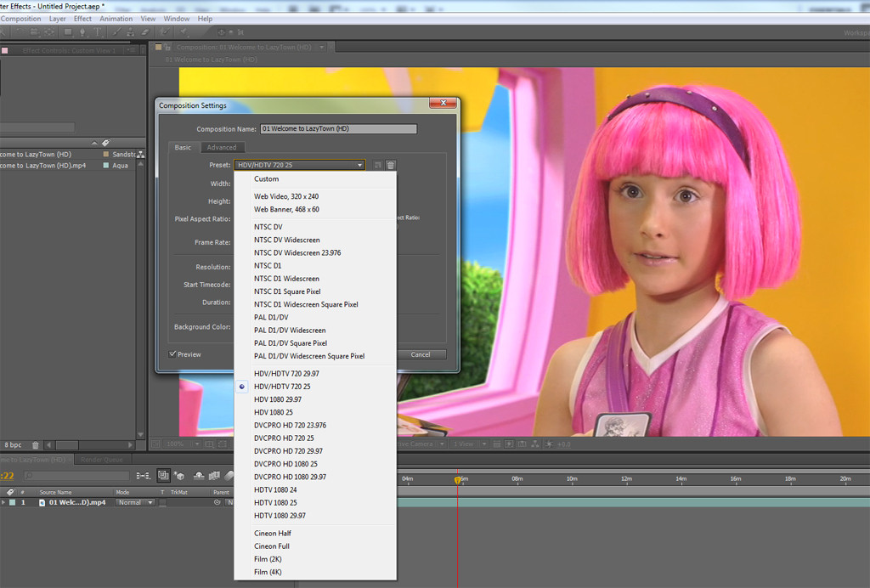The height and width of the screenshot is (588, 870).
Task: Click the Project panel scroll down arrow
Action: click(x=140, y=434)
